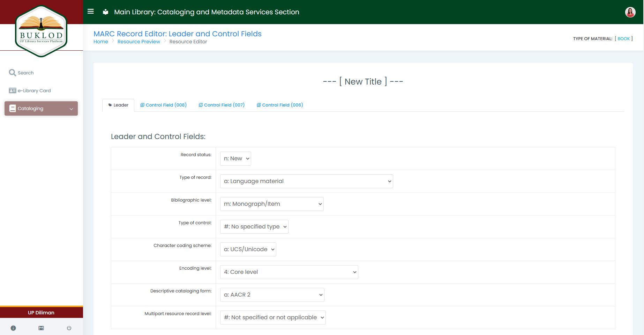Expand the Bibliographic level dropdown

(x=271, y=204)
